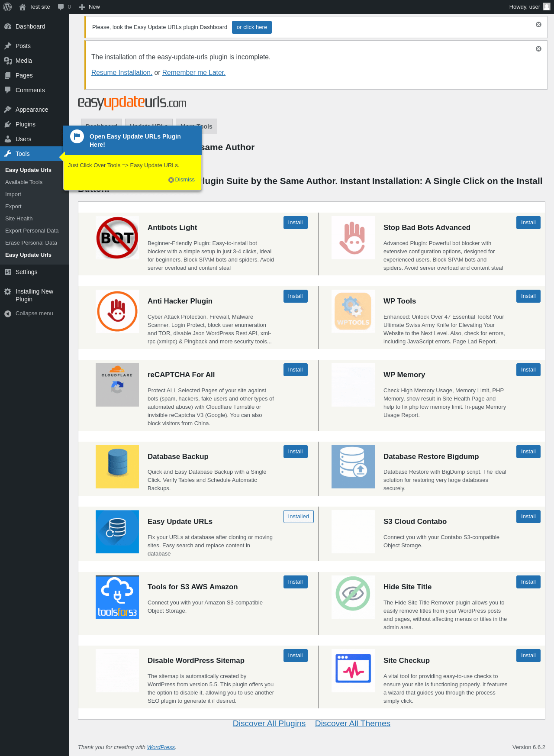Image resolution: width=554 pixels, height=756 pixels.
Task: Click the New plus item in admin bar
Action: tap(90, 7)
